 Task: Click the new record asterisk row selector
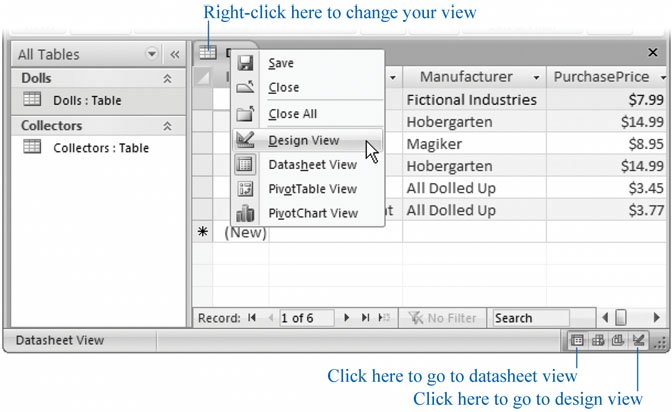pyautogui.click(x=202, y=232)
